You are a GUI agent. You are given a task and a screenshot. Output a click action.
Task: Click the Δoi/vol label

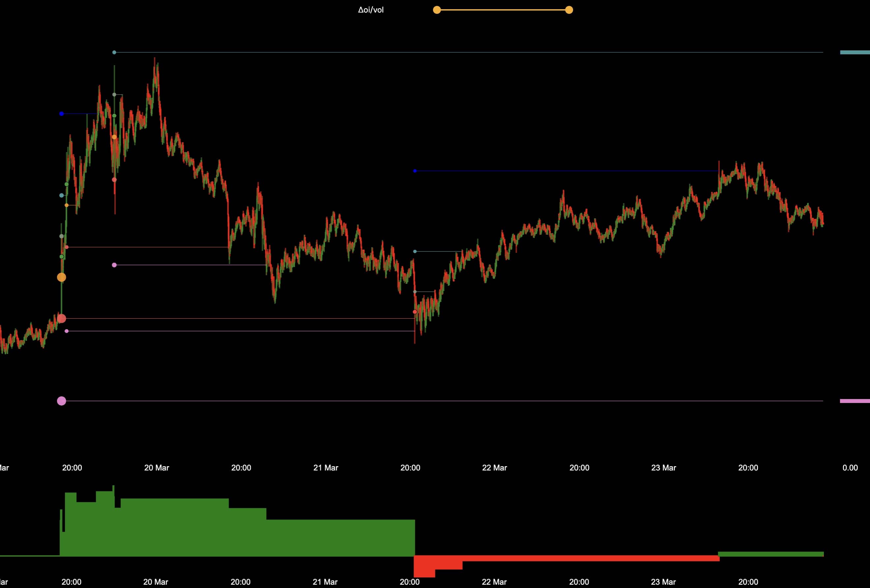coord(371,10)
